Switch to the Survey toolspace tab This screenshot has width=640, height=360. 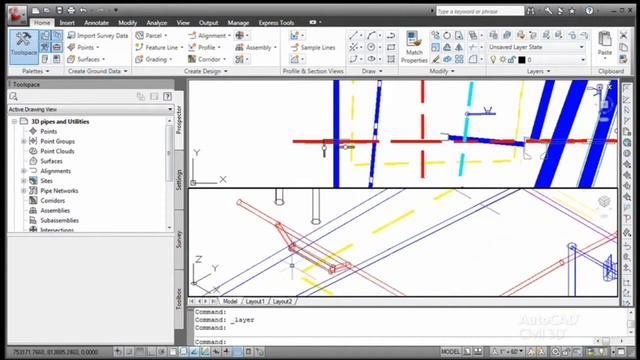tap(179, 240)
